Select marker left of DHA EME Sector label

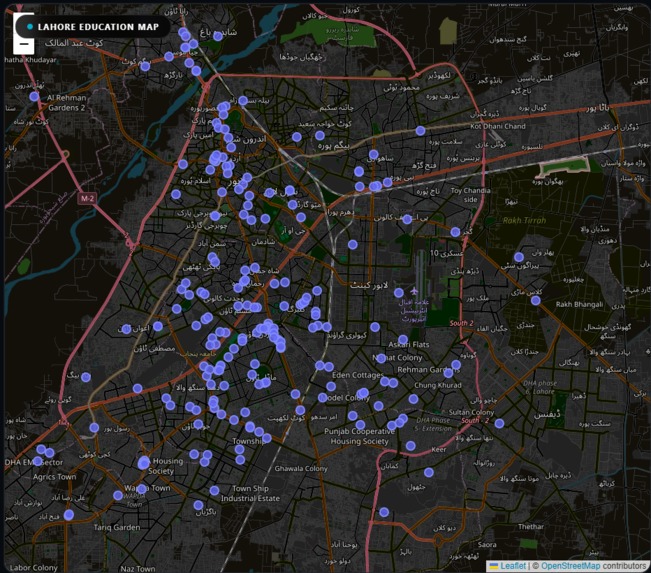pyautogui.click(x=37, y=461)
